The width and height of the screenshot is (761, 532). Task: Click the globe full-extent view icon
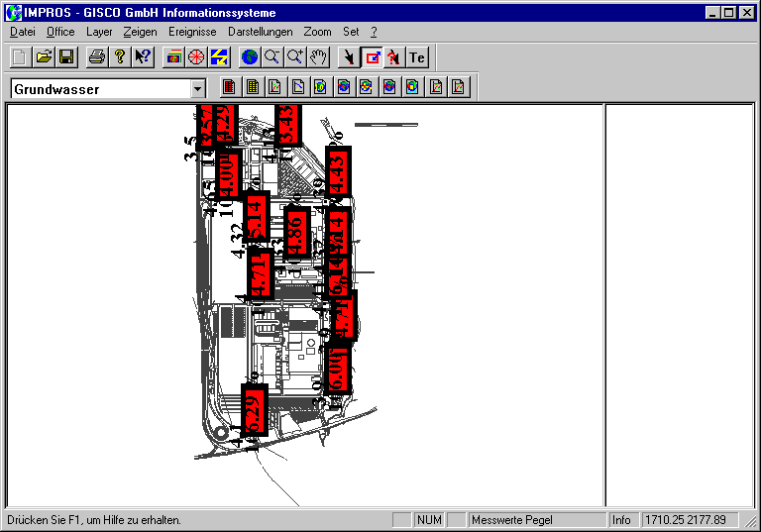[x=249, y=57]
